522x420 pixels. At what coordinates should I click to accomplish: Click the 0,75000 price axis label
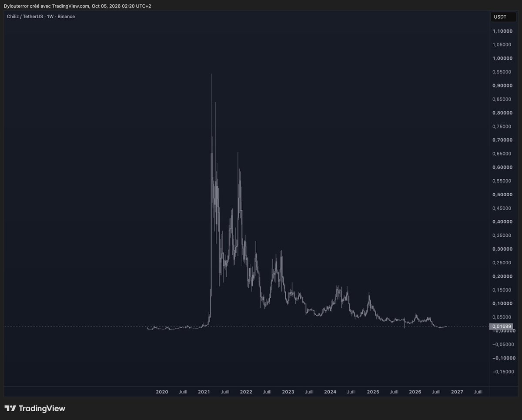point(502,127)
